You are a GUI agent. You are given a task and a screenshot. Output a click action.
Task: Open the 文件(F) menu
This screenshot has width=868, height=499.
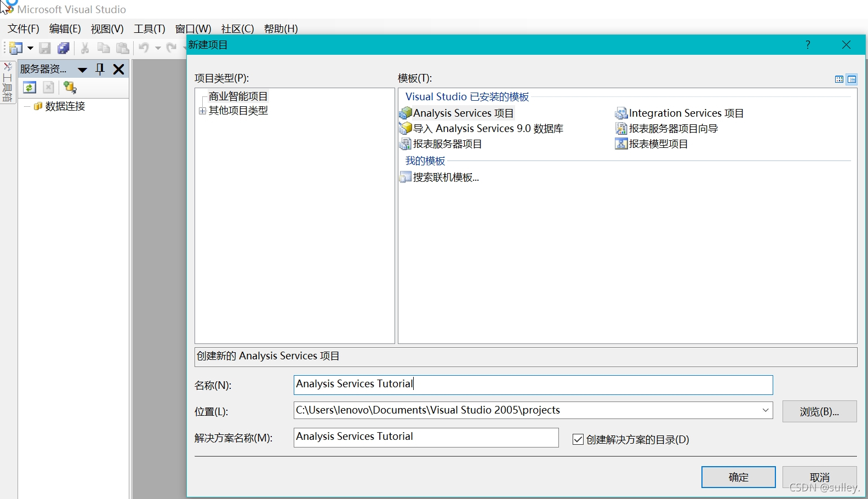pos(24,28)
